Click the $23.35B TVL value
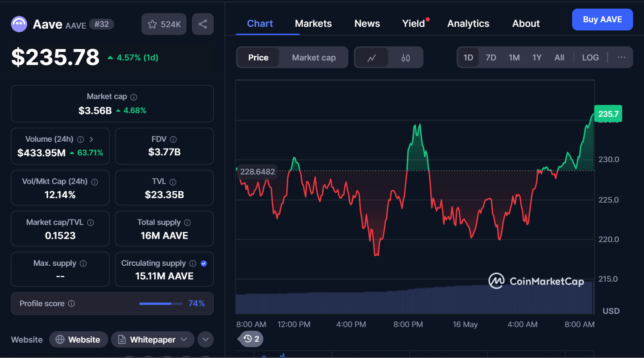Image resolution: width=644 pixels, height=358 pixels. point(164,195)
